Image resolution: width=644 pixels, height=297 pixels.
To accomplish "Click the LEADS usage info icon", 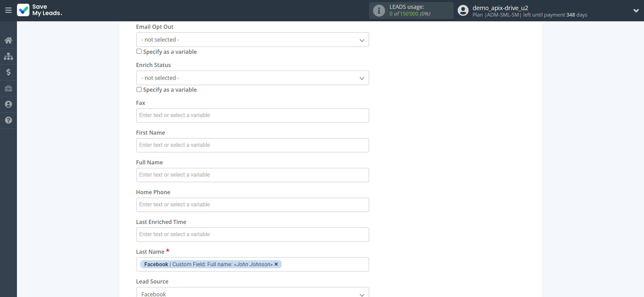I will point(379,10).
